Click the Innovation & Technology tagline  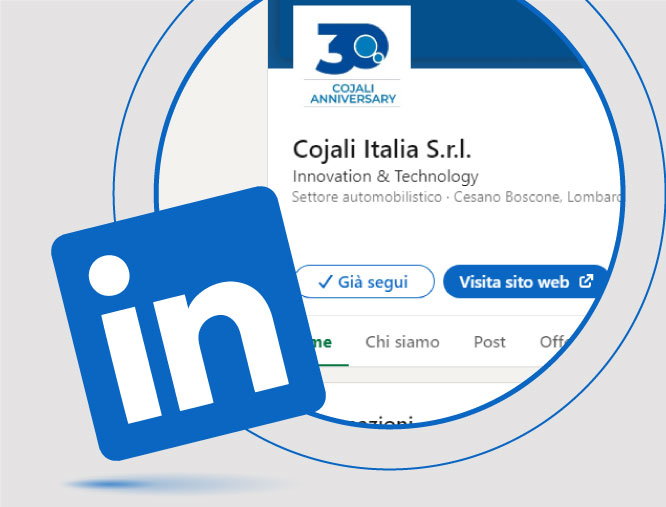click(x=386, y=176)
